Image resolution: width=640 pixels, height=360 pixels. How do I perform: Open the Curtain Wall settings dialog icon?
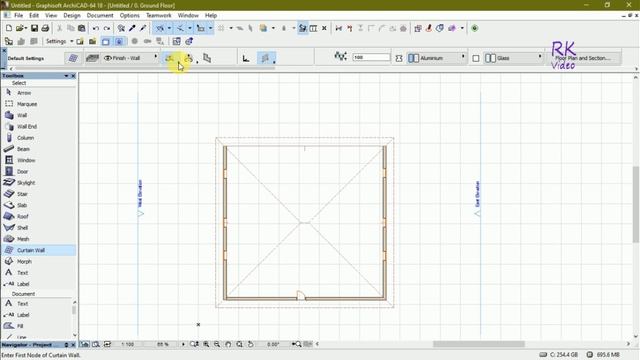tap(73, 58)
